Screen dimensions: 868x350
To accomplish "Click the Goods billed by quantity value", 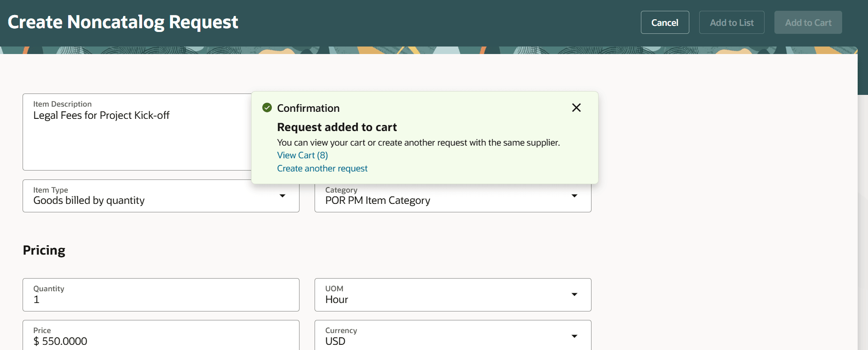I will tap(89, 201).
